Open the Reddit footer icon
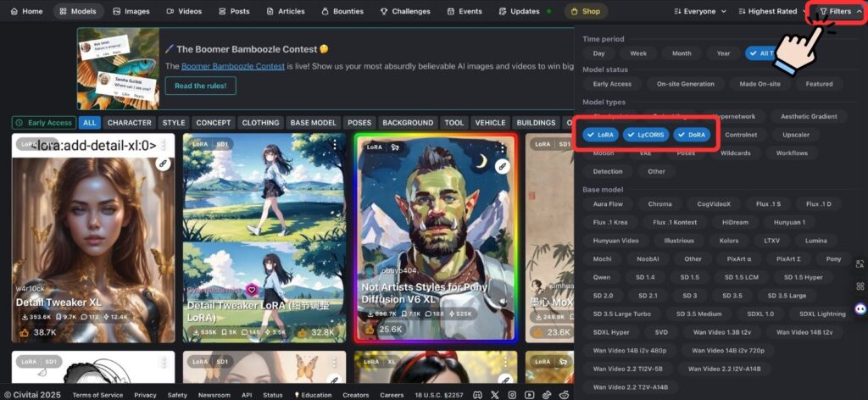868x400 pixels. pos(565,395)
